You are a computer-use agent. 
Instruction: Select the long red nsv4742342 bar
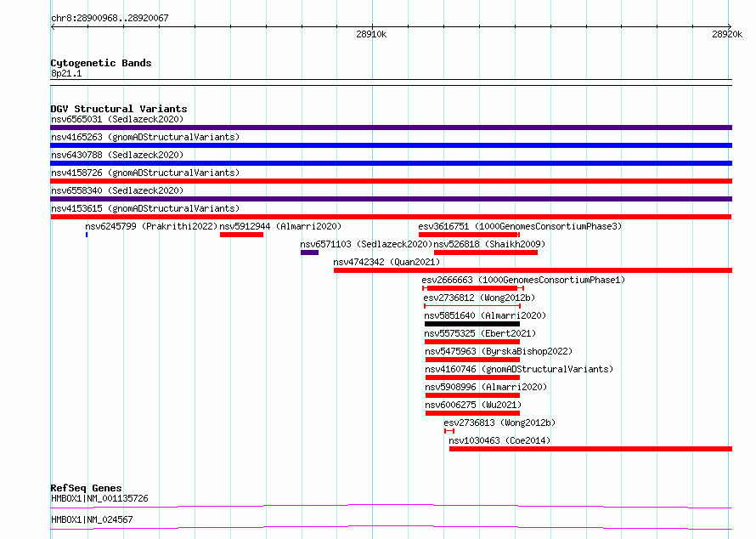(x=533, y=270)
